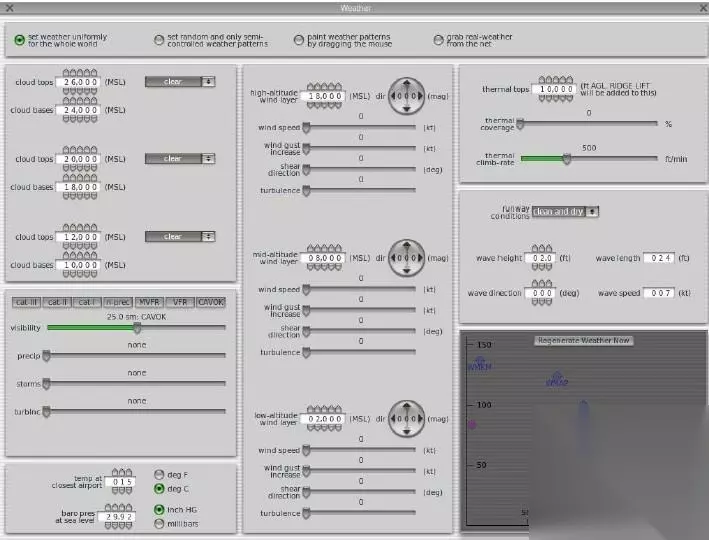Open the top cloud layer type dropdown
Viewport: 709px width, 540px height.
[180, 82]
